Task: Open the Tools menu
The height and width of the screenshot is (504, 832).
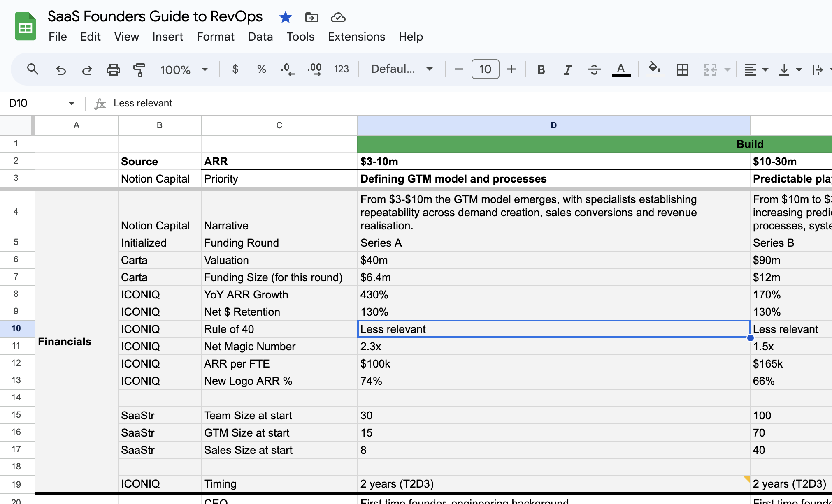Action: 300,37
